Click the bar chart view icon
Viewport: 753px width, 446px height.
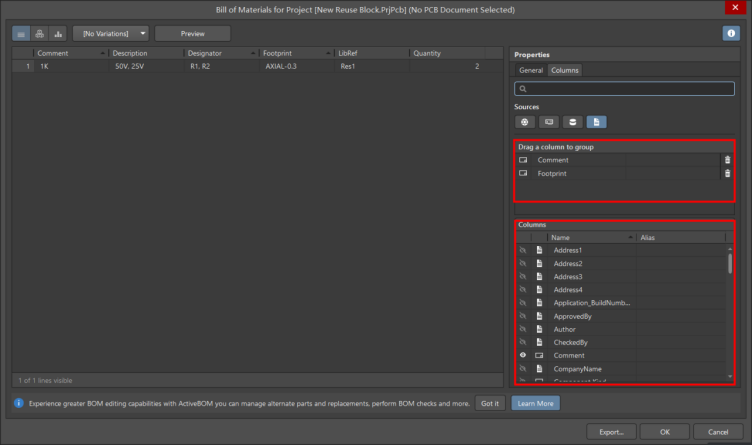pos(58,33)
